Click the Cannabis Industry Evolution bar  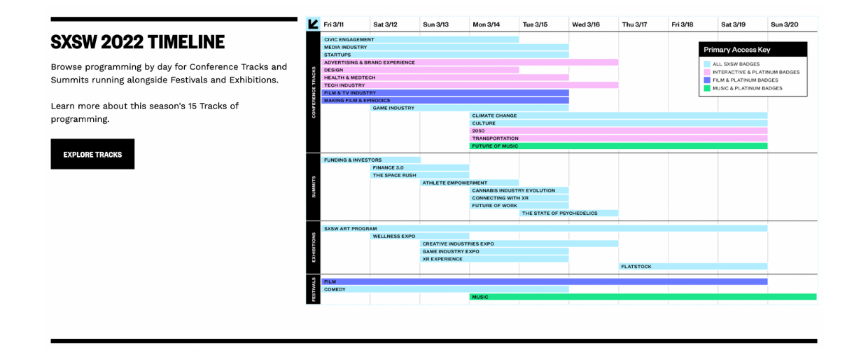coord(519,190)
